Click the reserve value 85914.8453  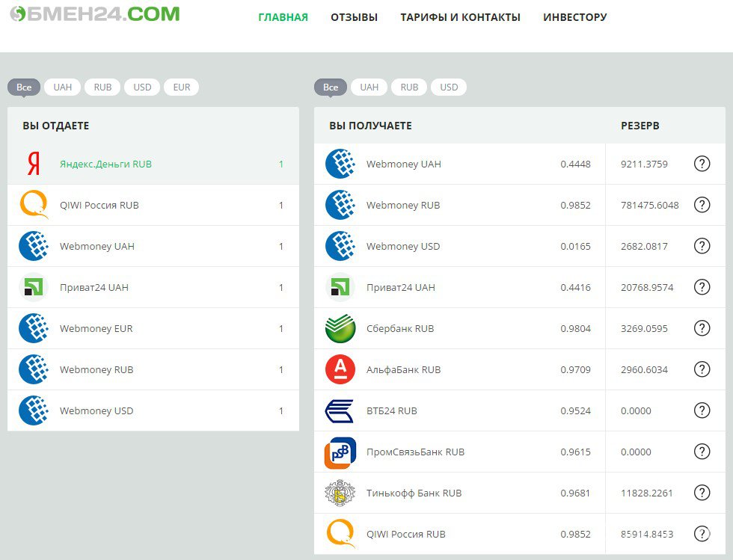tap(647, 534)
